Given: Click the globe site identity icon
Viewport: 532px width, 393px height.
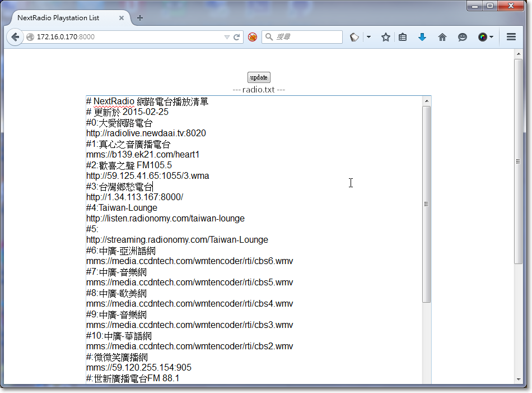Looking at the screenshot, I should tap(30, 37).
